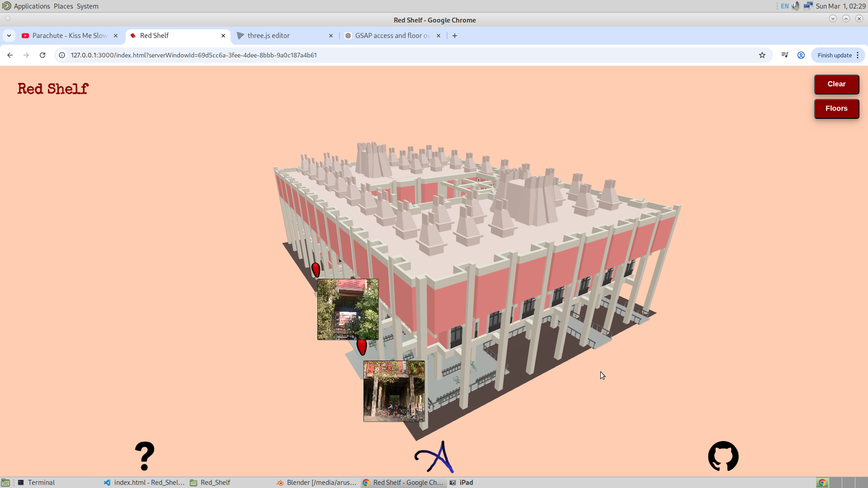Image resolution: width=868 pixels, height=488 pixels.
Task: Click the Clear button
Action: (x=836, y=84)
